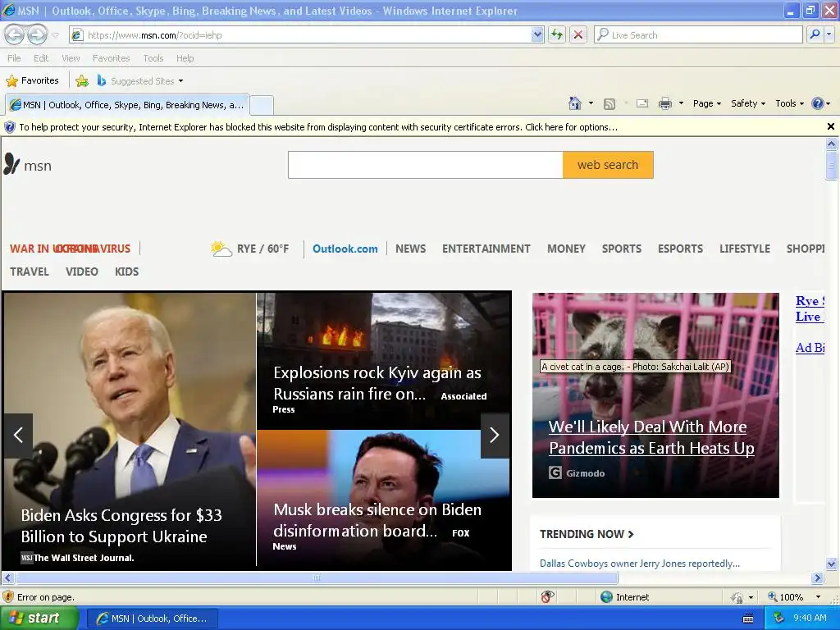The image size is (840, 630).
Task: Click the green Refresh arrows icon
Action: tap(557, 34)
